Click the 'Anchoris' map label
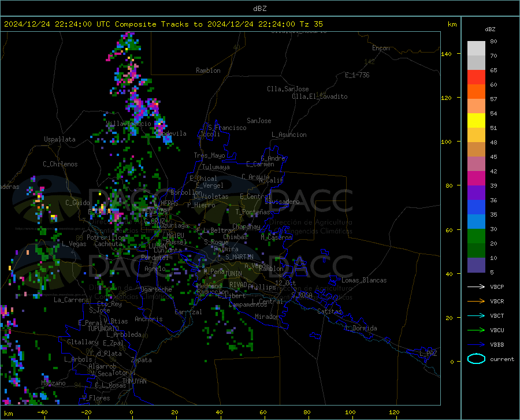520x420 pixels. (148, 319)
